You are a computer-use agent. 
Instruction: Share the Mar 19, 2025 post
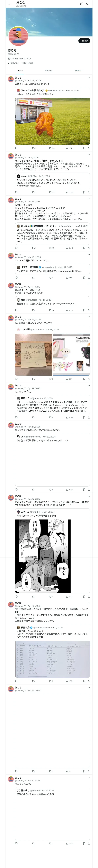point(89,379)
